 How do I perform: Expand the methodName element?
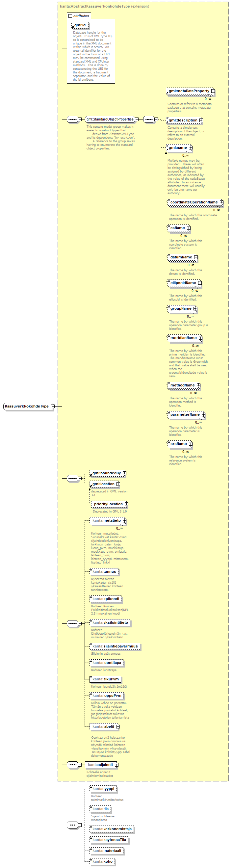tap(198, 385)
